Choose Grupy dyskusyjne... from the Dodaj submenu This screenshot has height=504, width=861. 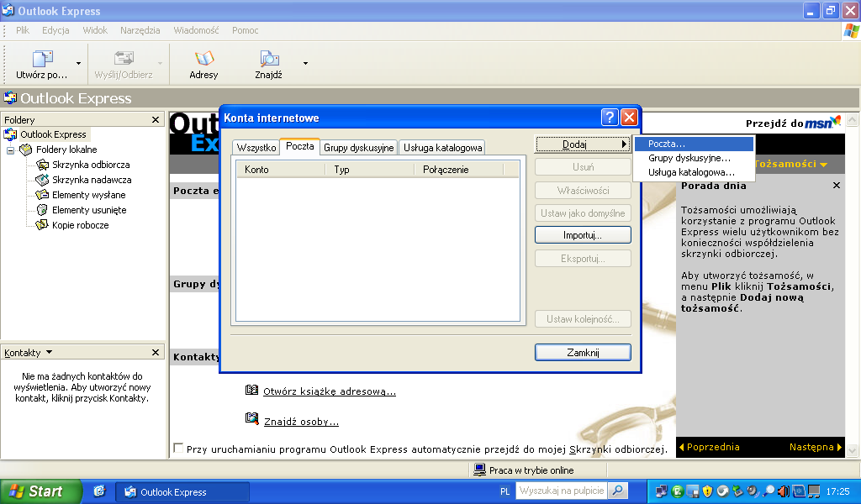[x=694, y=158]
